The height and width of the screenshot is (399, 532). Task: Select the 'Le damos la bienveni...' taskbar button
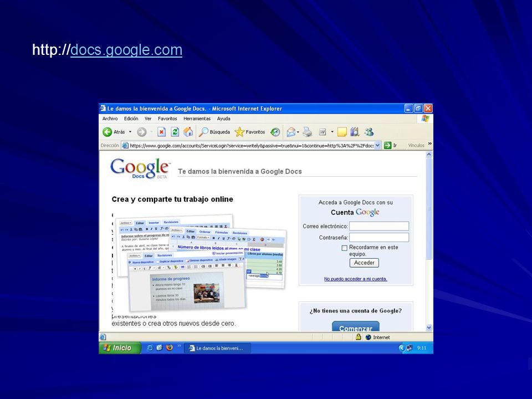(x=217, y=348)
